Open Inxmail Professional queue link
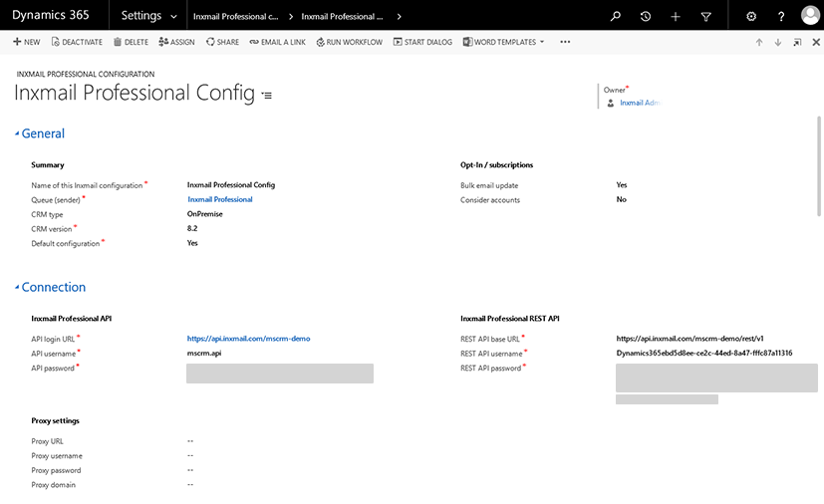 219,199
